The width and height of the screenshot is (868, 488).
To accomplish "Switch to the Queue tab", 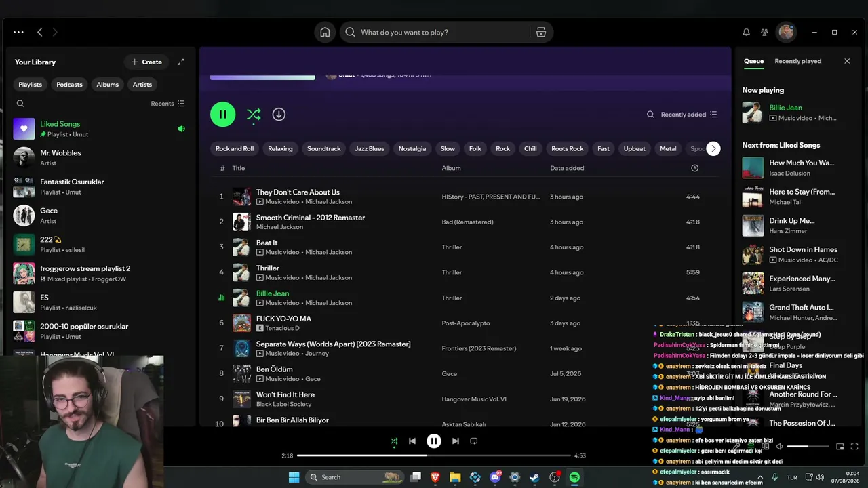I will [753, 61].
